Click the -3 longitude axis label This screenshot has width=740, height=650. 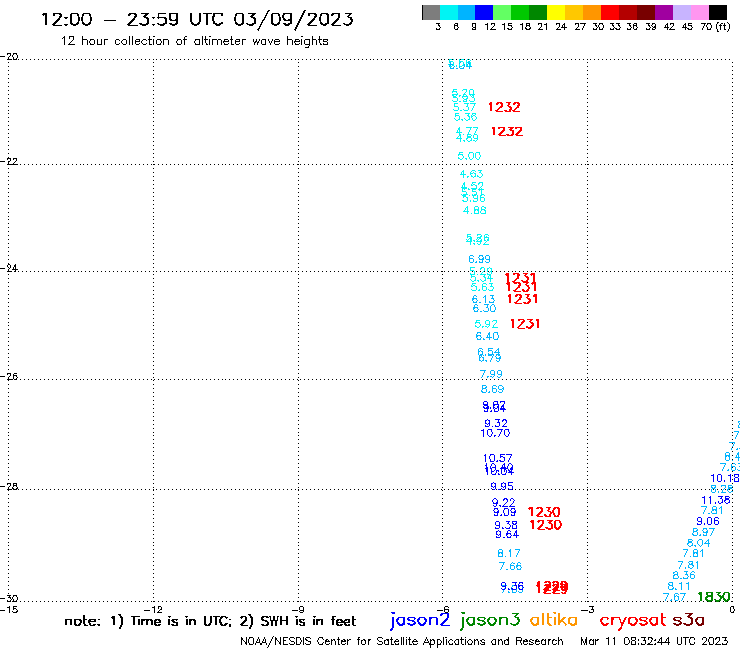point(587,609)
